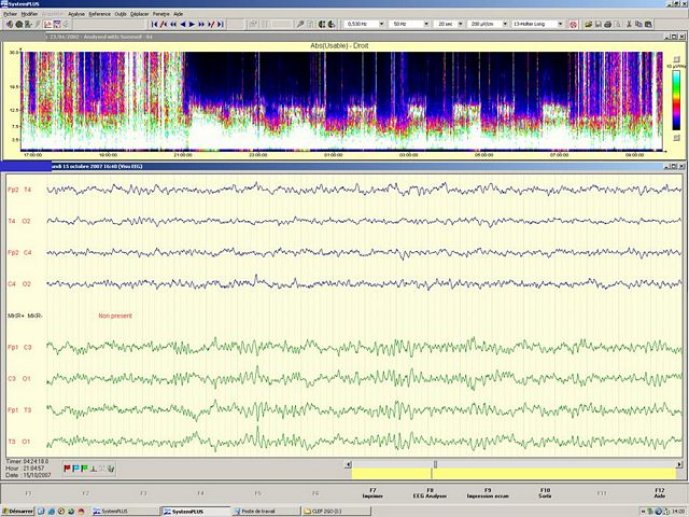Click the upper small button above the color scale
This screenshot has width=689, height=517.
677,60
